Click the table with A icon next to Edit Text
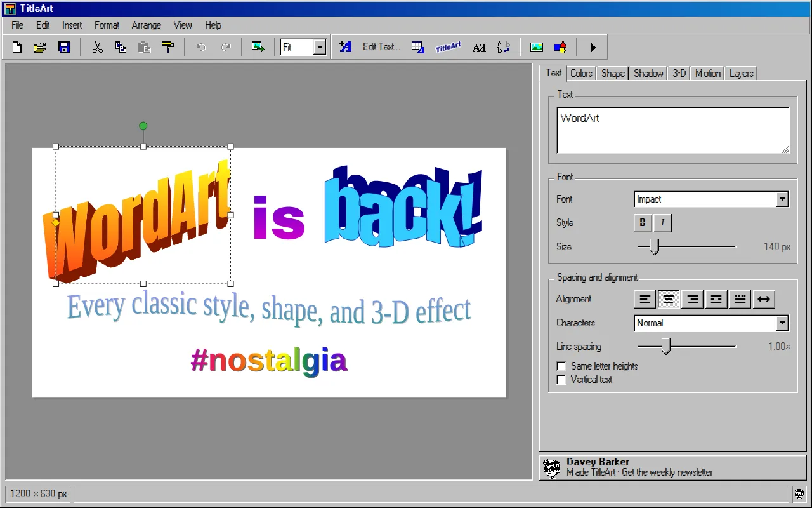This screenshot has width=812, height=508. pos(417,47)
